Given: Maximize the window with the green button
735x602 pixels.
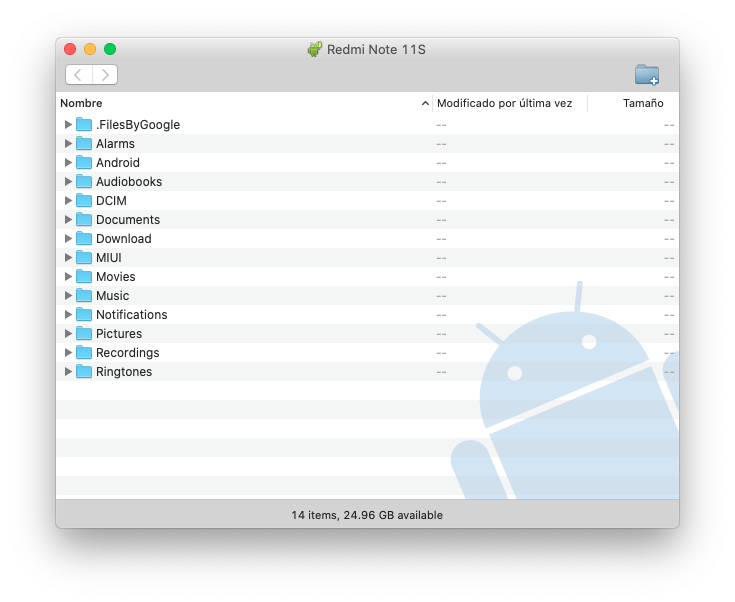Looking at the screenshot, I should coord(110,49).
